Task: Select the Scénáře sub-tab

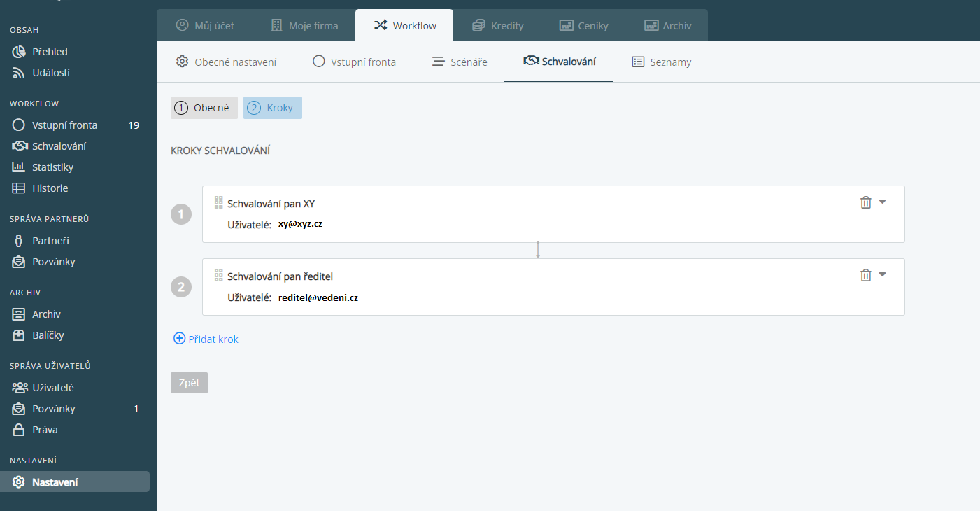Action: coord(460,62)
